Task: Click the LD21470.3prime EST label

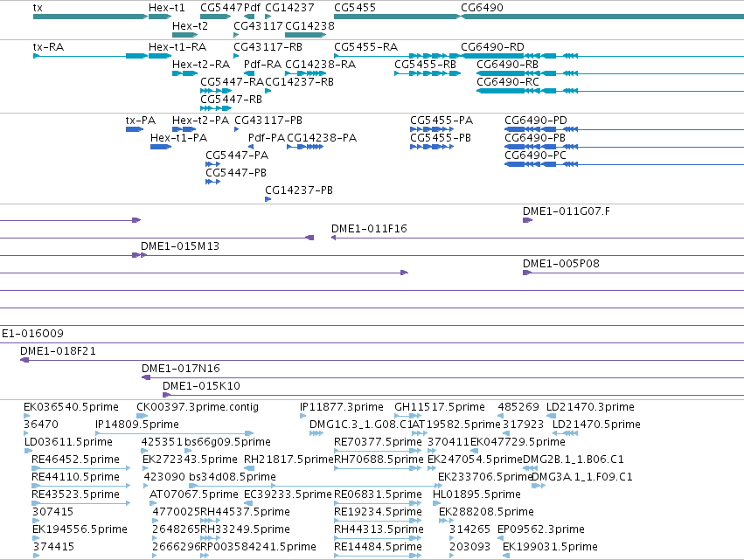Action: pyautogui.click(x=590, y=407)
